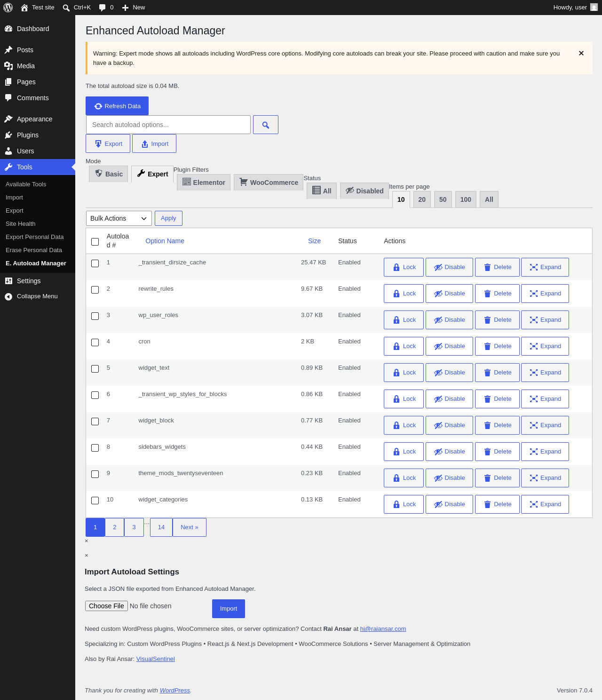Show 50 items per page
Image resolution: width=602 pixels, height=700 pixels.
click(443, 199)
